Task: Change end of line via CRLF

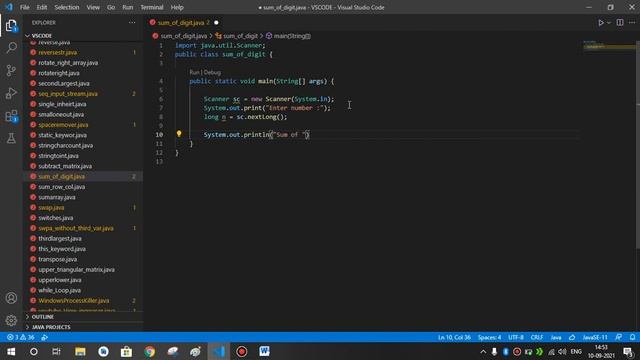Action: [x=536, y=337]
